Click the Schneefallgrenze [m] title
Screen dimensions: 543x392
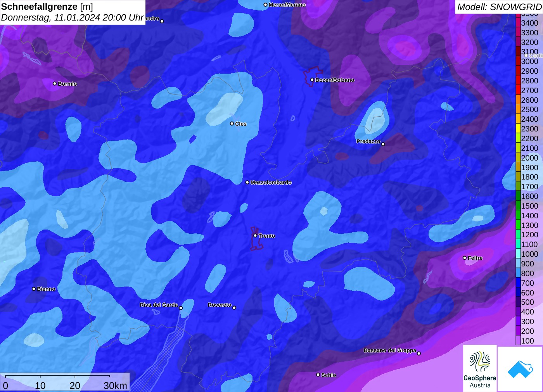(x=47, y=7)
